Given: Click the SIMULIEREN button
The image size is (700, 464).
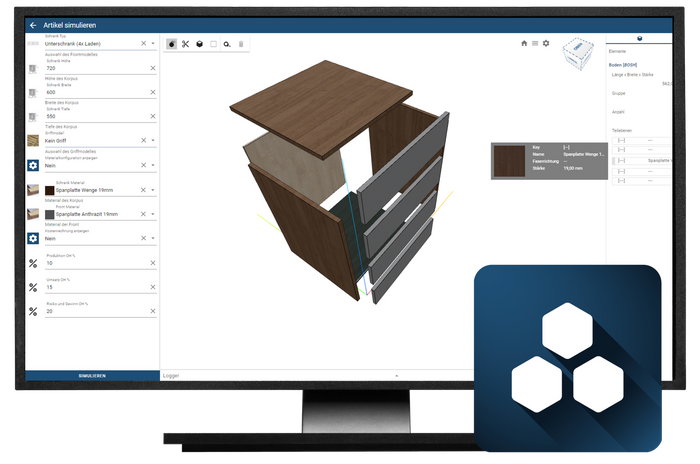Looking at the screenshot, I should point(92,376).
